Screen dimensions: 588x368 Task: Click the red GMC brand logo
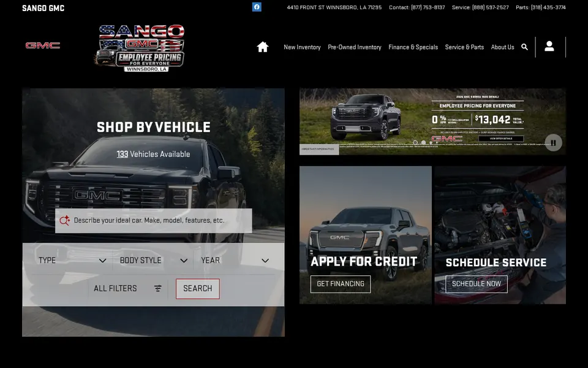[43, 45]
